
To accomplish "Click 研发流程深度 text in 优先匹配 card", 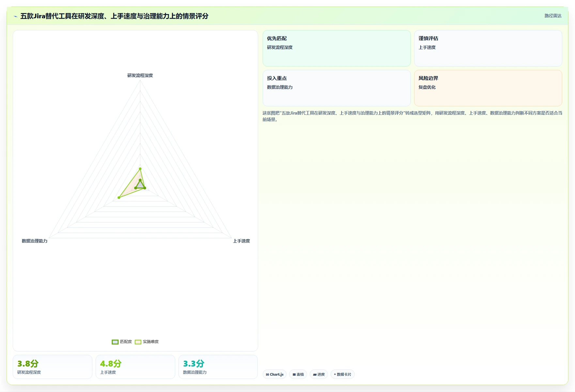I will click(280, 47).
